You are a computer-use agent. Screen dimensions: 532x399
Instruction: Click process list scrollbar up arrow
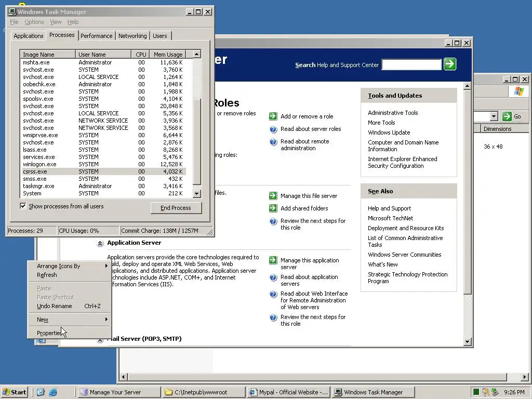click(x=197, y=54)
